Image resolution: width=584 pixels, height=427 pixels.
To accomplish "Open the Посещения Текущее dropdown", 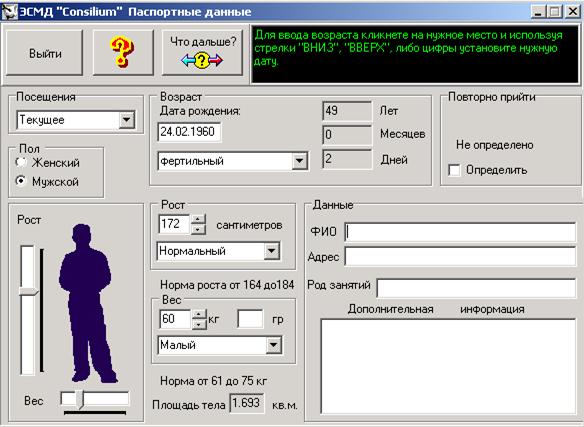I will coord(127,120).
